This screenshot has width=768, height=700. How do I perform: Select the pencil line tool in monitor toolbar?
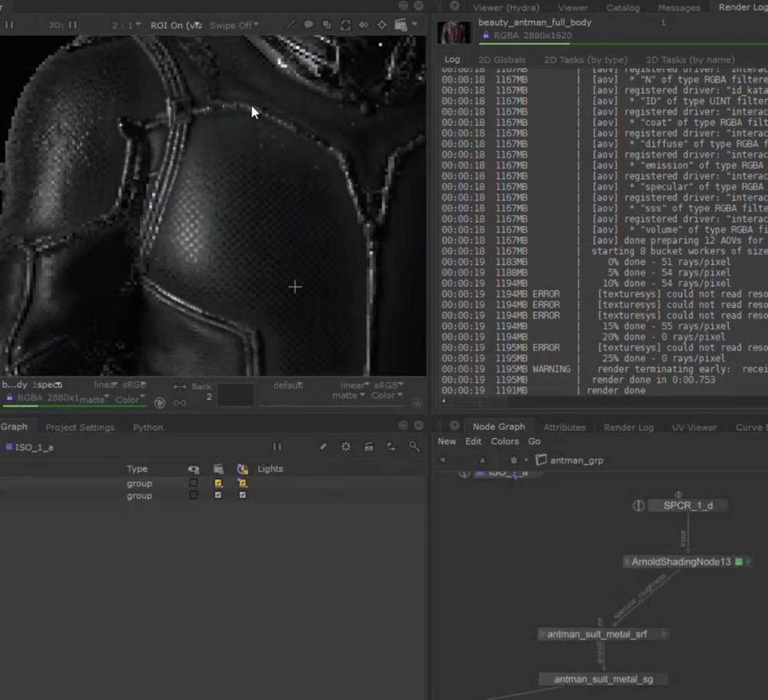point(290,25)
